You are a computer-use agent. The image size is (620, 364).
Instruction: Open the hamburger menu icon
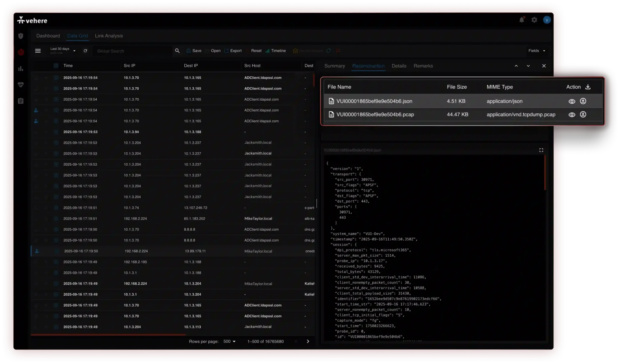click(38, 51)
